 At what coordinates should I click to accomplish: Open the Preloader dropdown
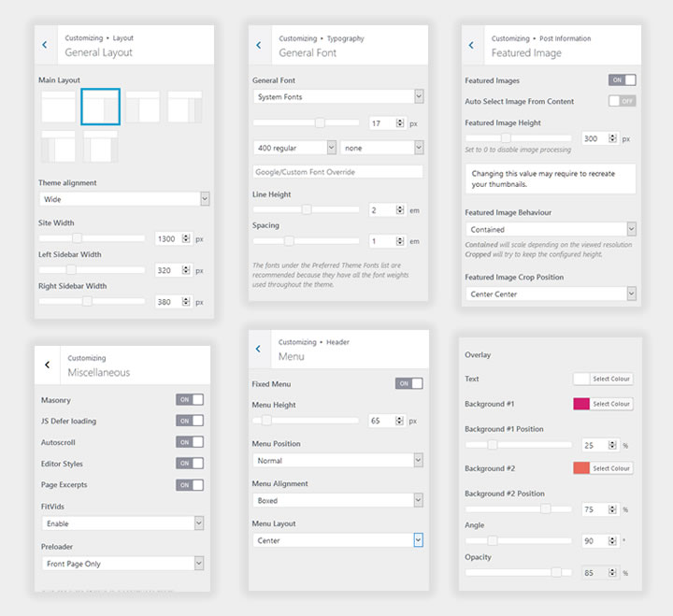pos(123,564)
